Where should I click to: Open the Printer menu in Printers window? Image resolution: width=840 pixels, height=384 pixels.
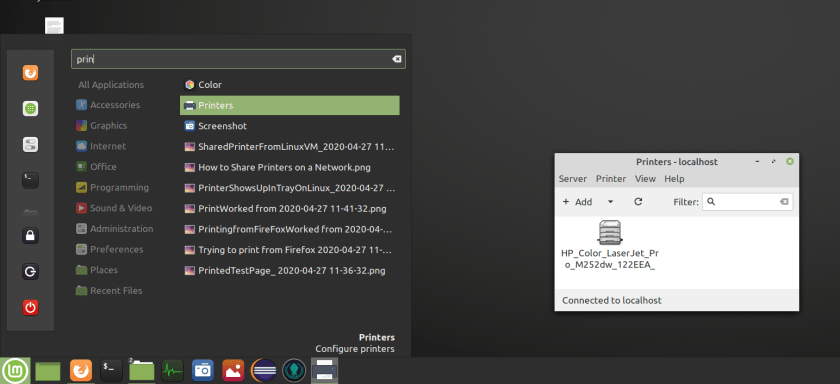click(611, 179)
